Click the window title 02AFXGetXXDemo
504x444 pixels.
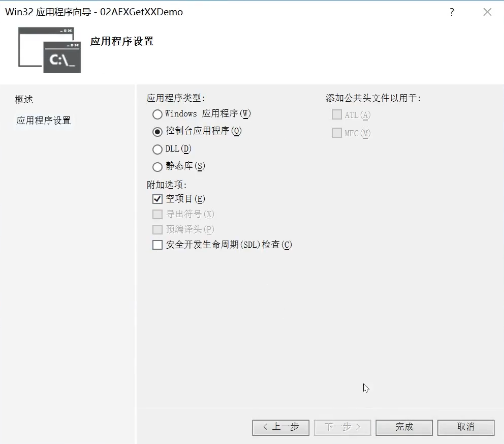[141, 12]
